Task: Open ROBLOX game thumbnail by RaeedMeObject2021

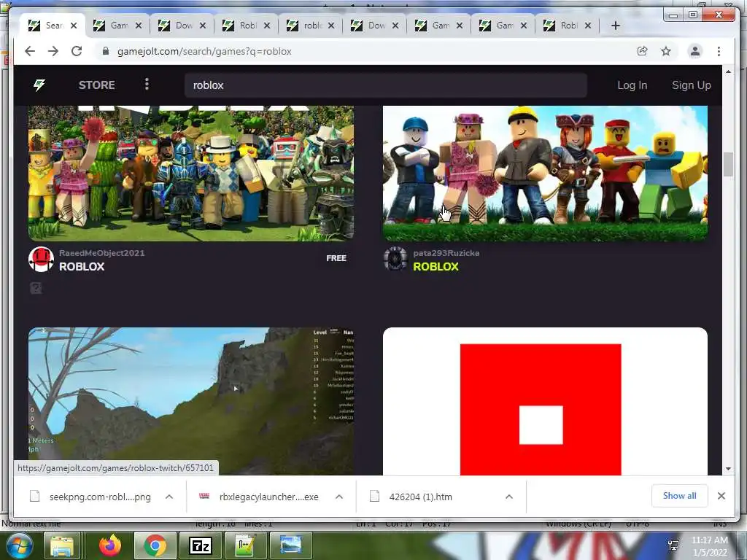Action: pyautogui.click(x=191, y=174)
